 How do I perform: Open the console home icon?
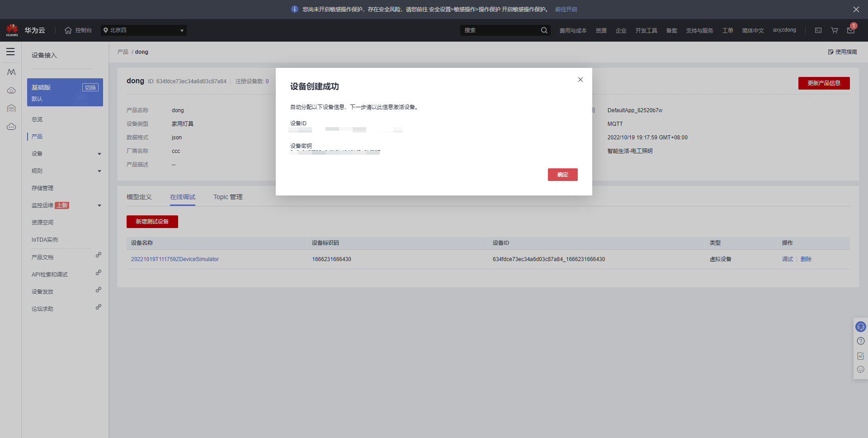tap(68, 30)
